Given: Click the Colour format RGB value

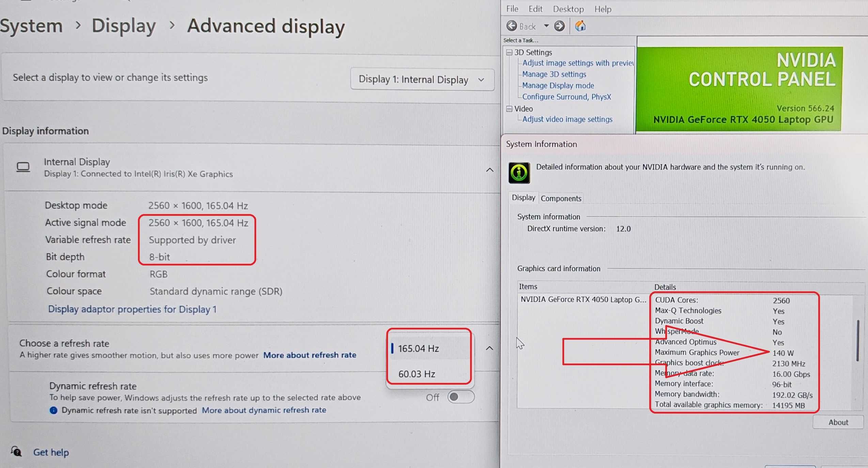Looking at the screenshot, I should [x=159, y=274].
